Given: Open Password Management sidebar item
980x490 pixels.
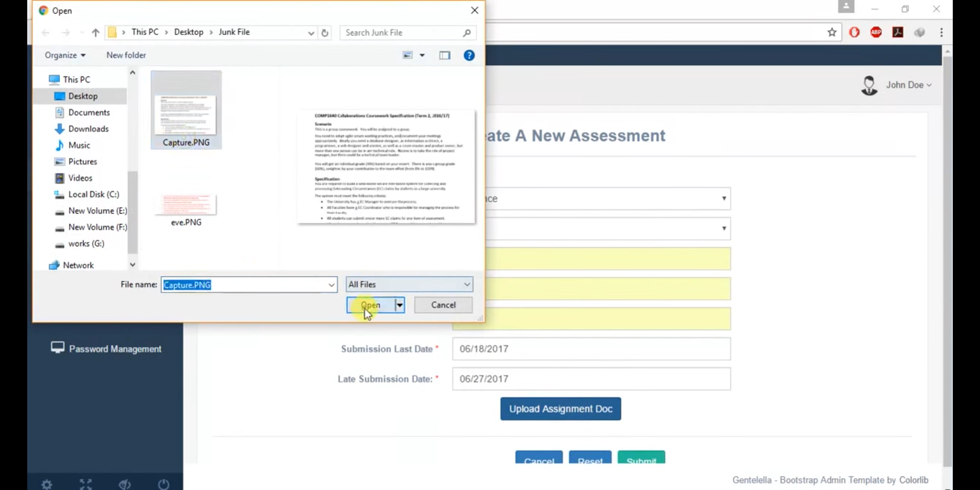Looking at the screenshot, I should pyautogui.click(x=114, y=349).
